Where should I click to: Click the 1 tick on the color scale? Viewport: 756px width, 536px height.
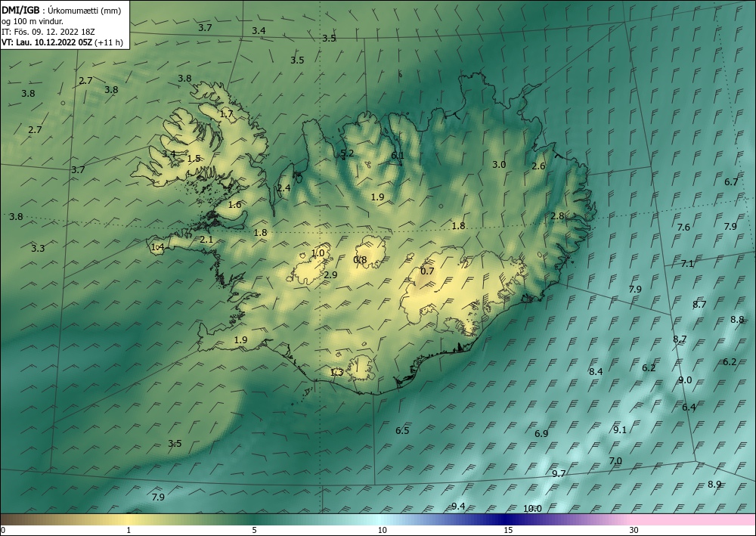[x=129, y=530]
